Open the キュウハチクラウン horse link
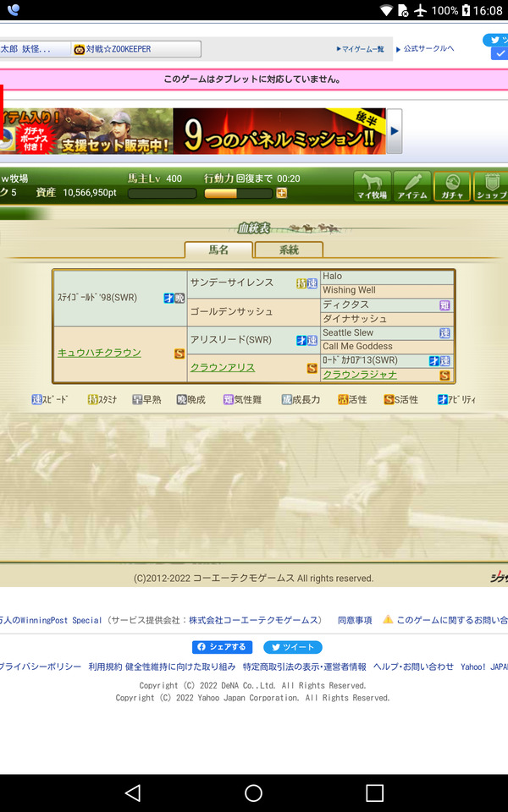Screen dimensions: 508x812 (x=99, y=353)
